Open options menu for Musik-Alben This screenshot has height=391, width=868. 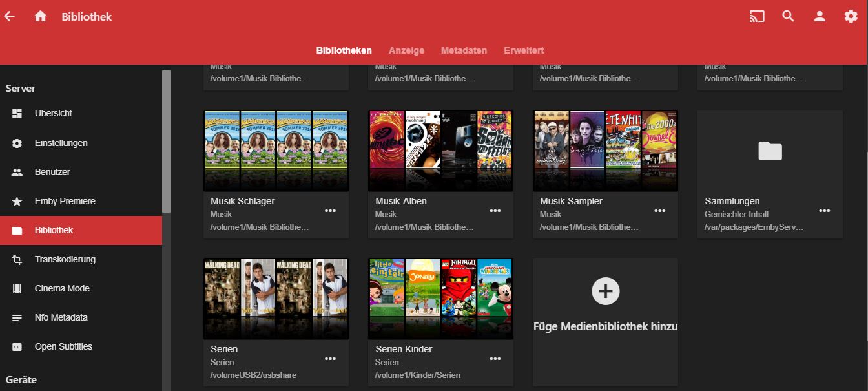click(x=495, y=211)
